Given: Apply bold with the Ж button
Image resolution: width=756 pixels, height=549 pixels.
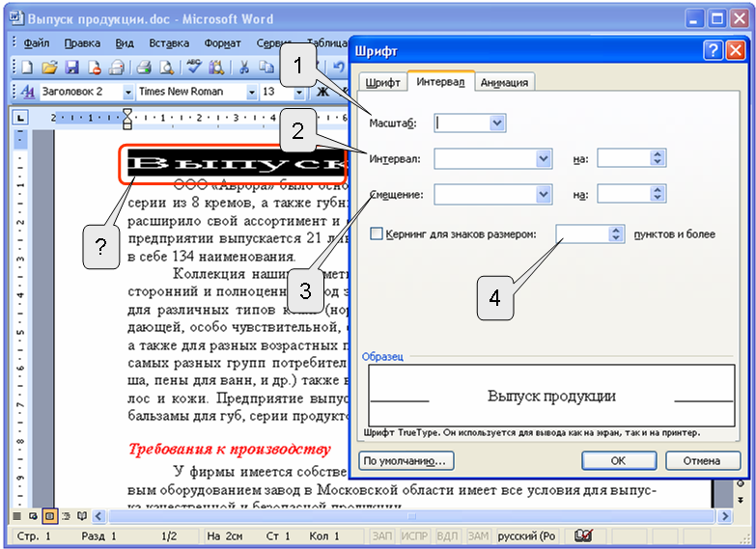Looking at the screenshot, I should [322, 92].
